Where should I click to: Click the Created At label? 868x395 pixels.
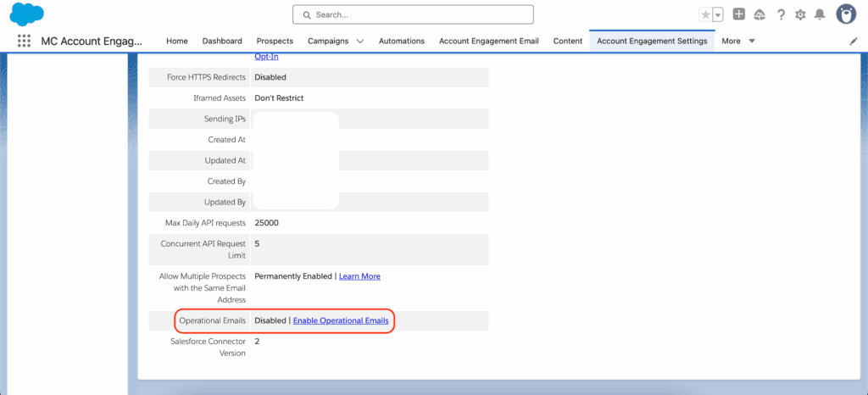(x=227, y=140)
